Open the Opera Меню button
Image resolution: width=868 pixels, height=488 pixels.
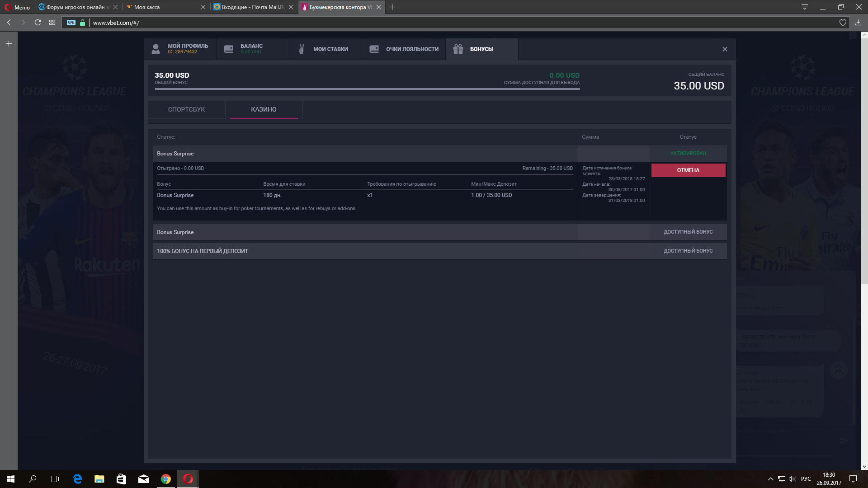point(17,7)
